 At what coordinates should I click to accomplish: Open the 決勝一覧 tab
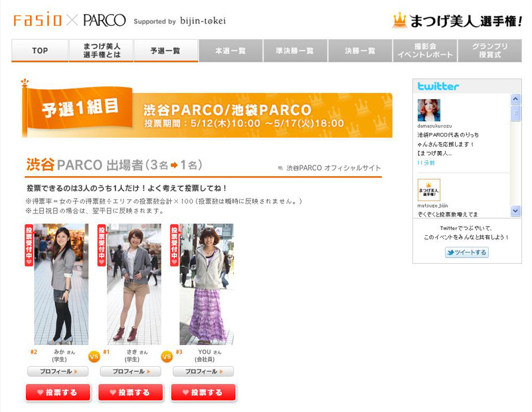(x=360, y=51)
